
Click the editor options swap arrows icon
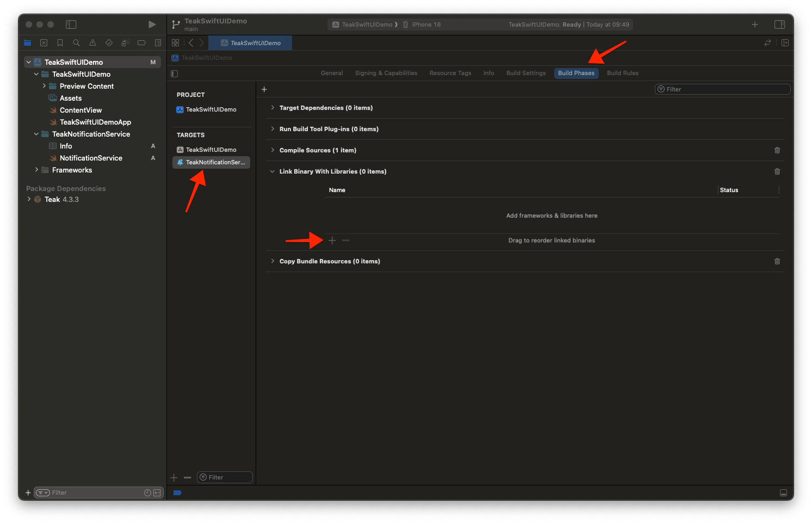(x=767, y=43)
